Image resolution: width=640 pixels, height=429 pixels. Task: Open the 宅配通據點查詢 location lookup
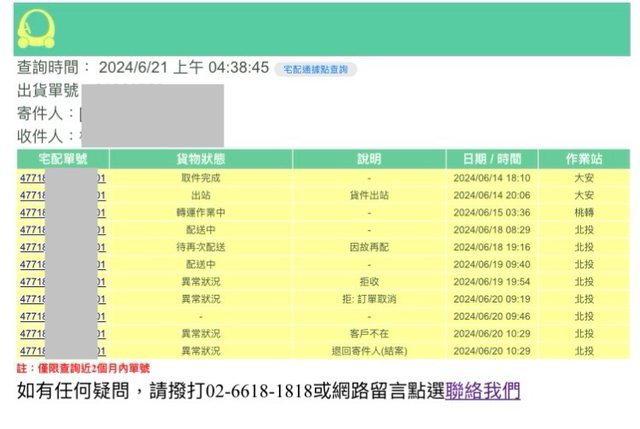point(315,69)
